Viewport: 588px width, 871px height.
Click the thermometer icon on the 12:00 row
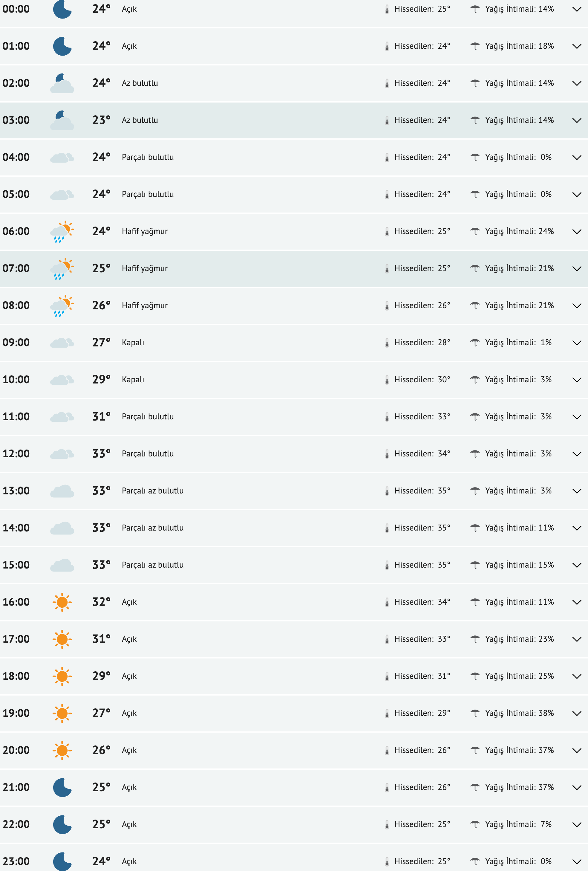click(387, 453)
